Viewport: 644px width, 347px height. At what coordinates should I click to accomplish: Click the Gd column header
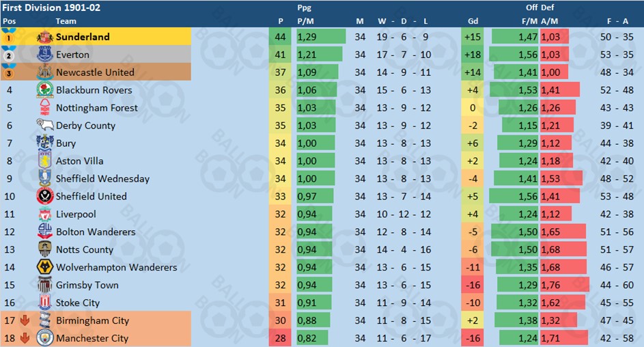472,21
